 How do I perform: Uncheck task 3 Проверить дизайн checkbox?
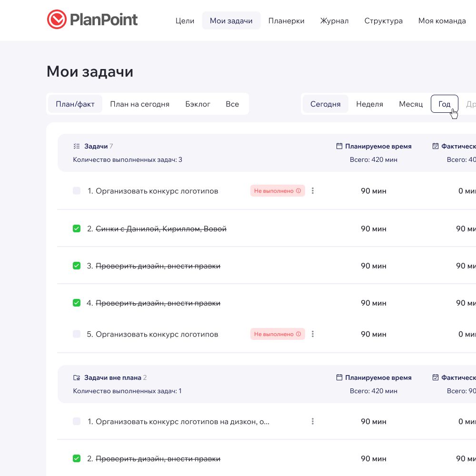[77, 266]
